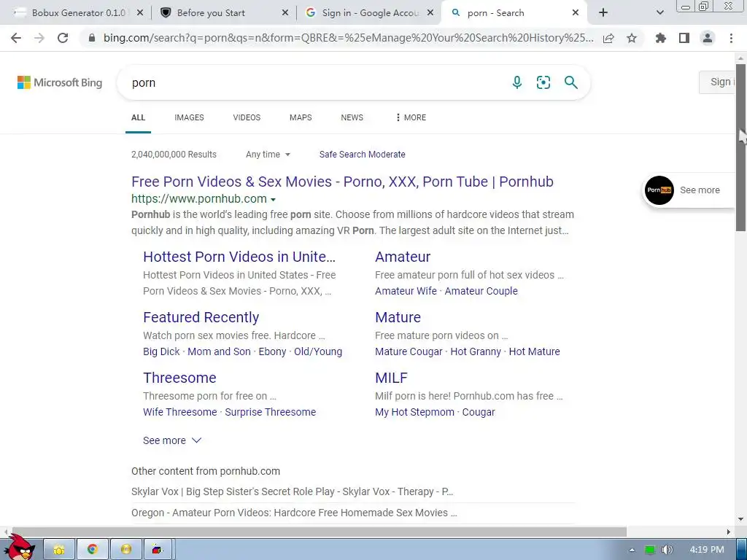Go back to the previous page
This screenshot has height=560, width=747.
tap(16, 38)
